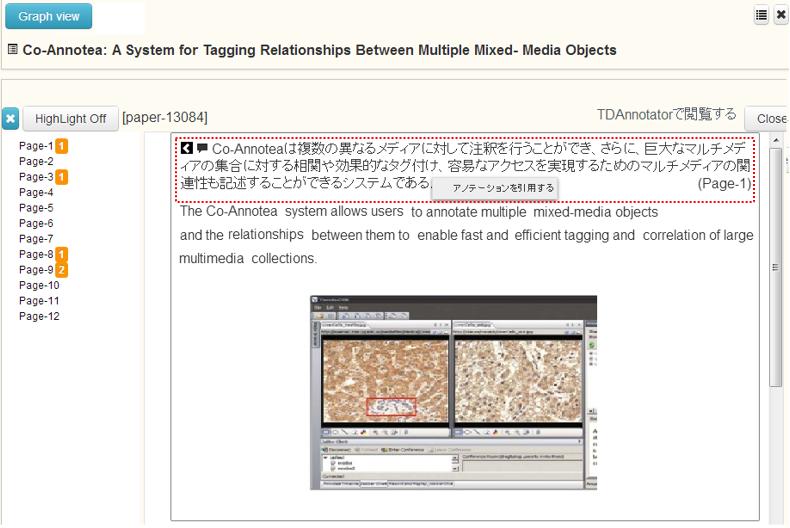Click the black back-arrow icon in annotation
790x528 pixels.
tap(186, 148)
